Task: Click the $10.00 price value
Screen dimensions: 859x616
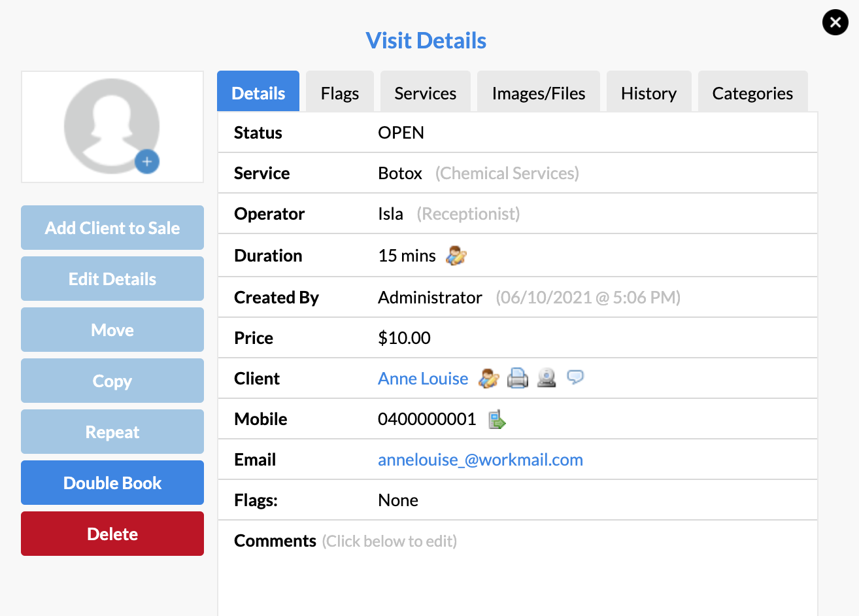Action: click(404, 338)
